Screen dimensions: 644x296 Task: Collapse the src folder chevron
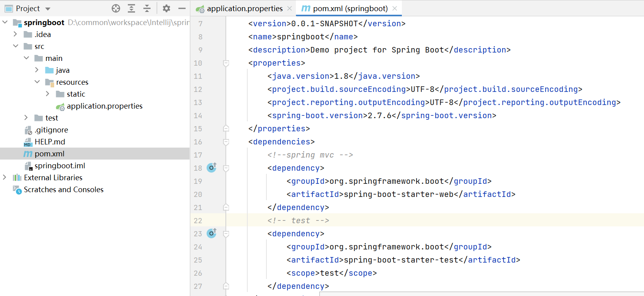click(x=16, y=46)
